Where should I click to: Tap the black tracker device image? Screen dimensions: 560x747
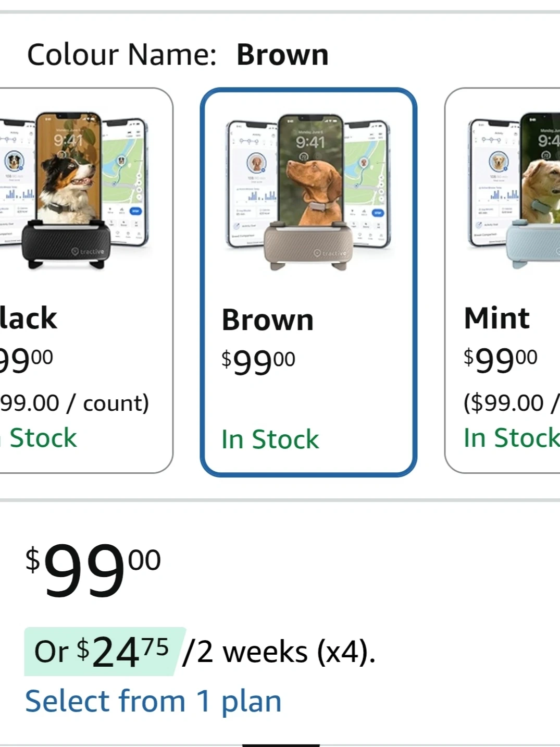click(66, 244)
